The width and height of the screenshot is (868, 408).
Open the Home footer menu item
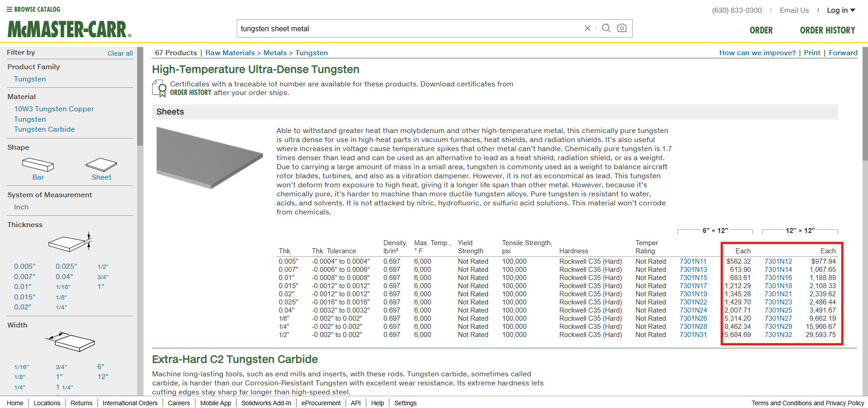point(15,403)
